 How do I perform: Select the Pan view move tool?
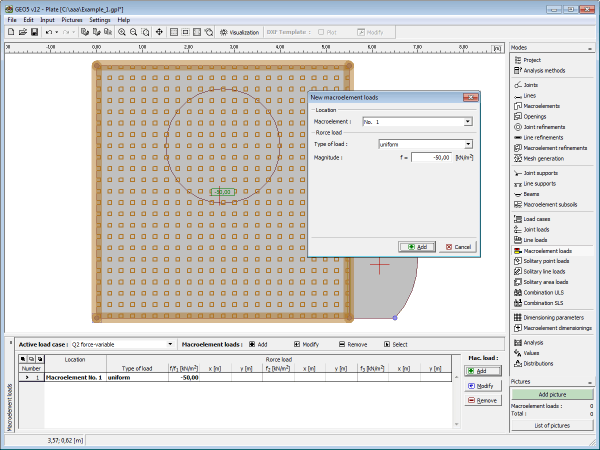(x=160, y=32)
